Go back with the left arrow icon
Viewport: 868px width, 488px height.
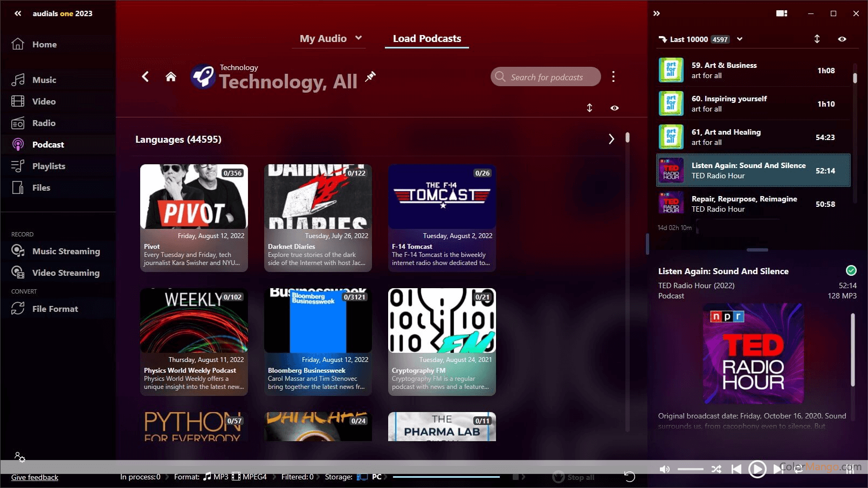[x=145, y=77]
